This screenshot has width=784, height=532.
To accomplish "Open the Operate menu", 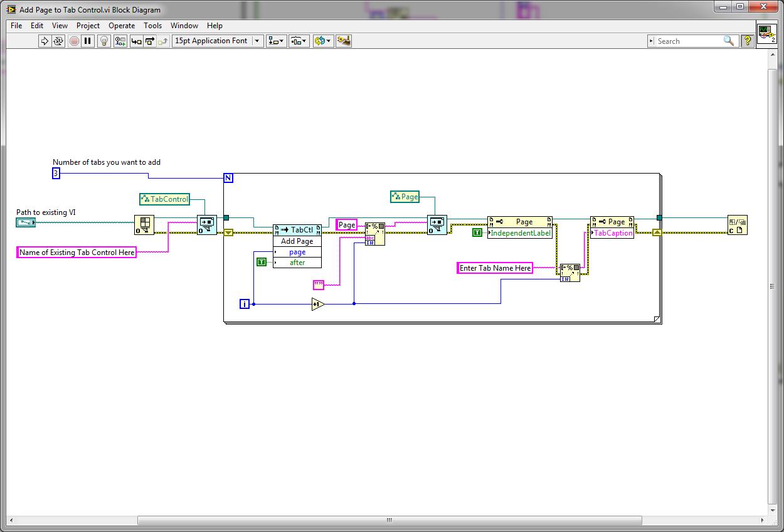I will click(122, 26).
